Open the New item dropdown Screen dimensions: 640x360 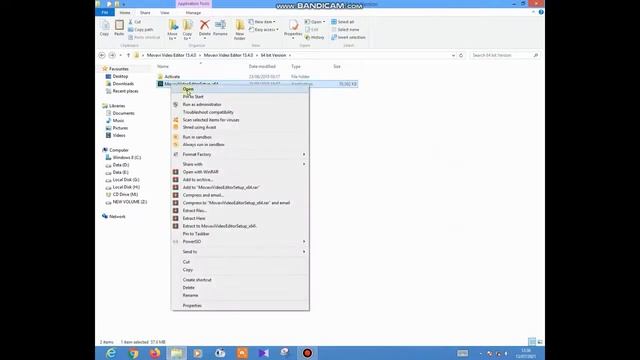(x=262, y=22)
